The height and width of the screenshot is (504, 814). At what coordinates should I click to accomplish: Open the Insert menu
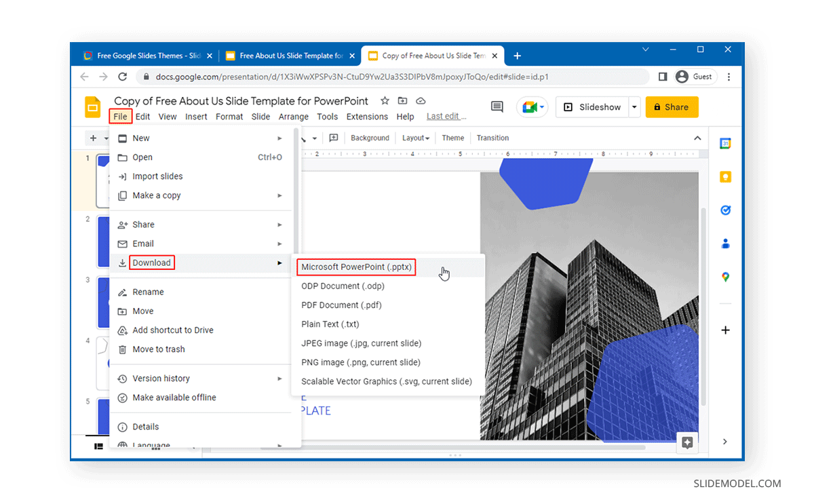[196, 117]
